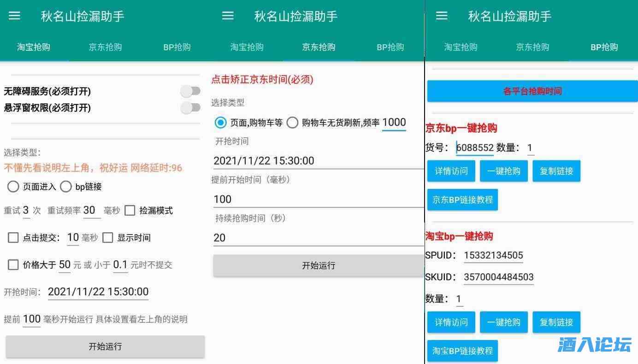Tap the red 点击矫正京东时间(必须) link
The height and width of the screenshot is (364, 638).
click(x=262, y=79)
